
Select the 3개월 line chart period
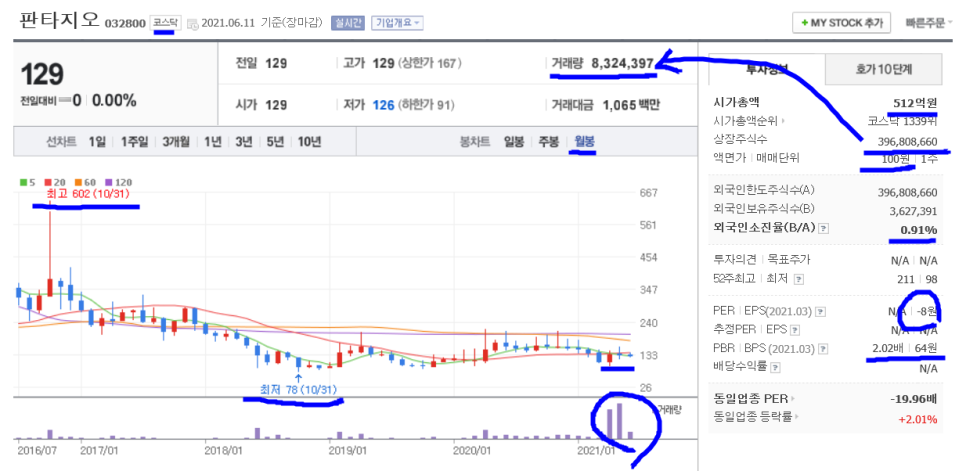coord(176,141)
